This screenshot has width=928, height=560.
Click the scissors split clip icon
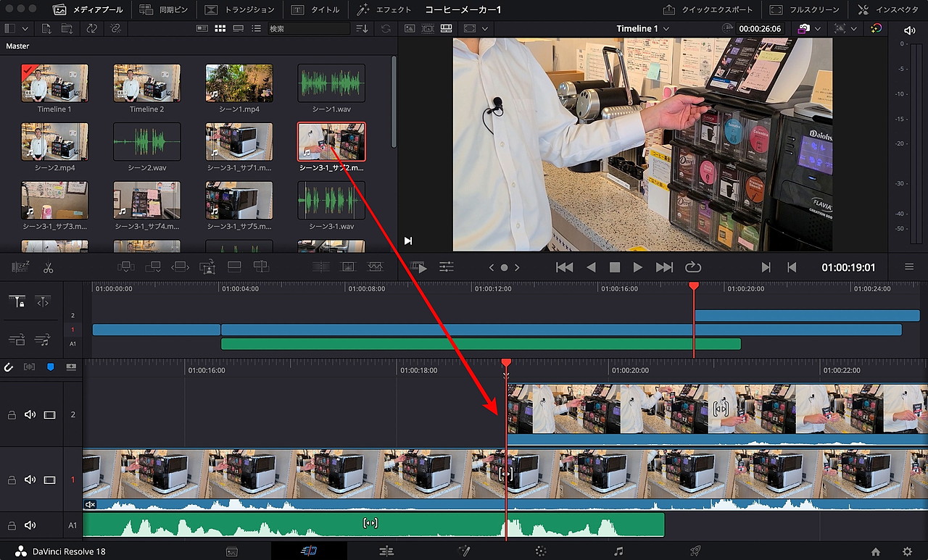[x=49, y=267]
